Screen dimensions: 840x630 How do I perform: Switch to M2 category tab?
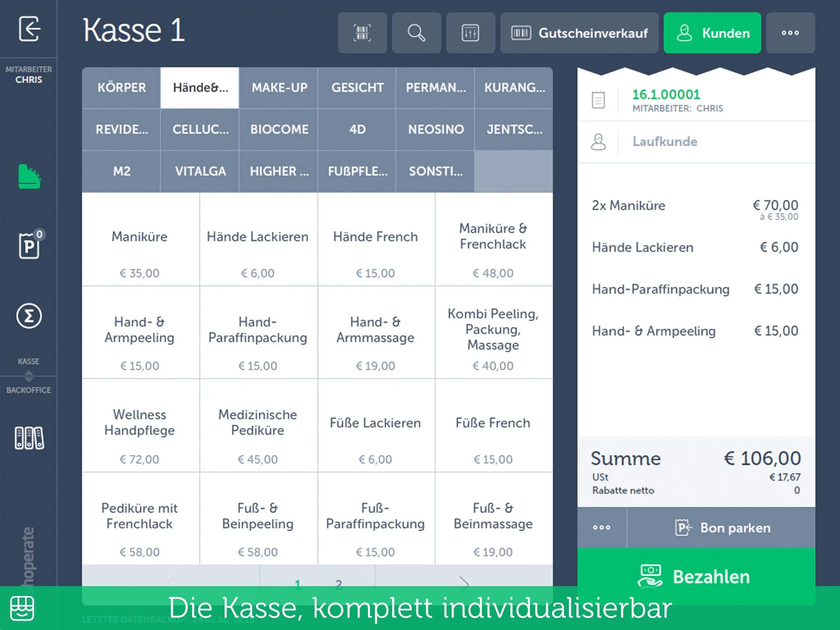click(x=121, y=171)
